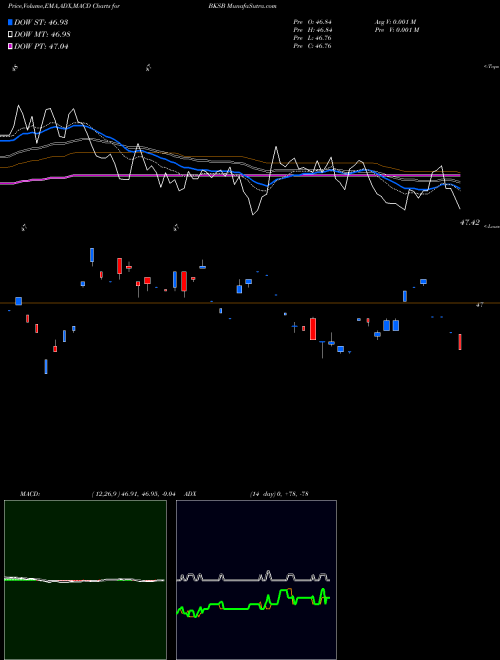This screenshot has height=660, width=500.
Task: Click the MACD panel heading
Action: [x=30, y=494]
